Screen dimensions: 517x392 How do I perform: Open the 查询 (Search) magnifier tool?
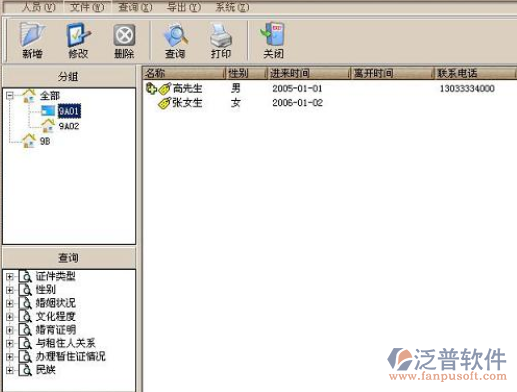point(176,35)
